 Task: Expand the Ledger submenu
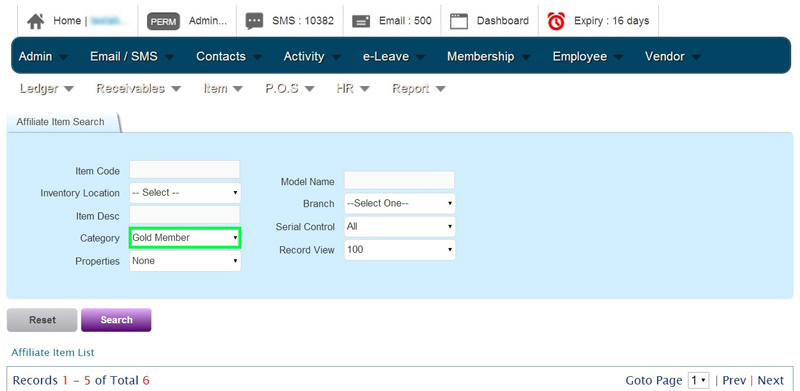(46, 88)
